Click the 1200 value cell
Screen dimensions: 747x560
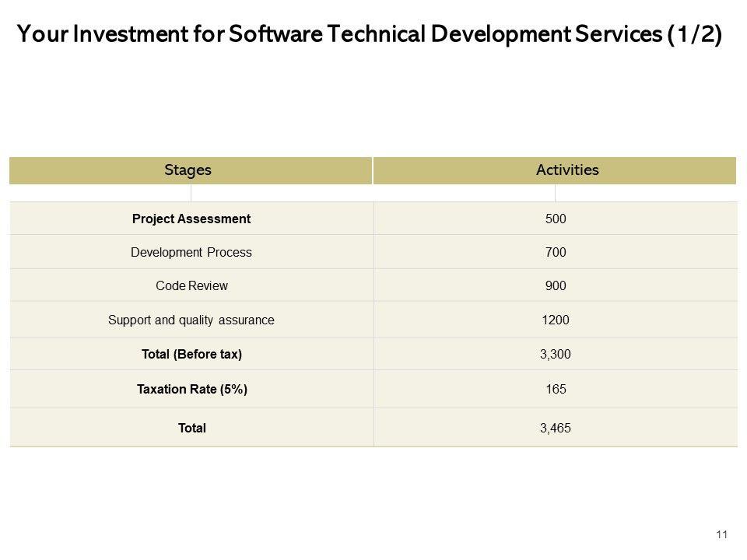pyautogui.click(x=556, y=320)
